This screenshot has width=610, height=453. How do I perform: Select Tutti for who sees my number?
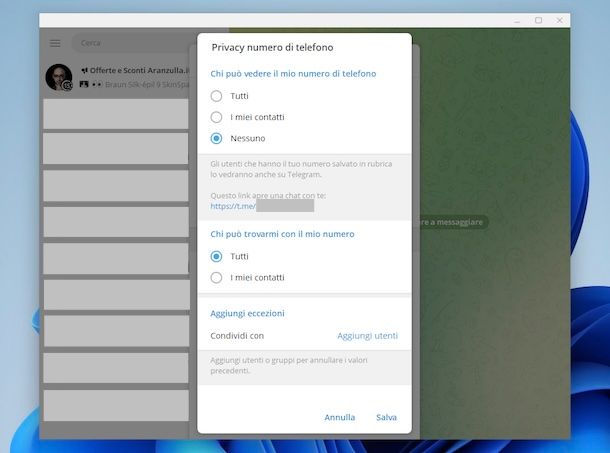point(229,96)
